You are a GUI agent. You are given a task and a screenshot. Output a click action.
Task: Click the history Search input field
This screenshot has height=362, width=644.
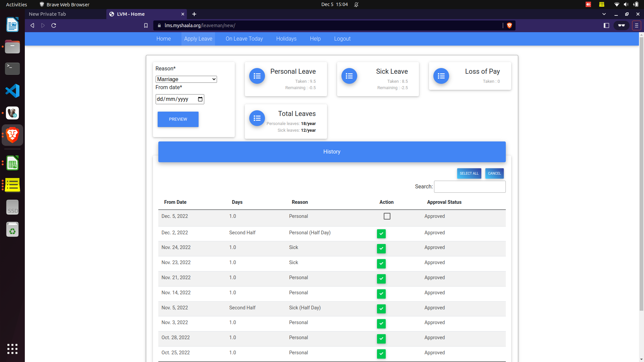pyautogui.click(x=470, y=187)
